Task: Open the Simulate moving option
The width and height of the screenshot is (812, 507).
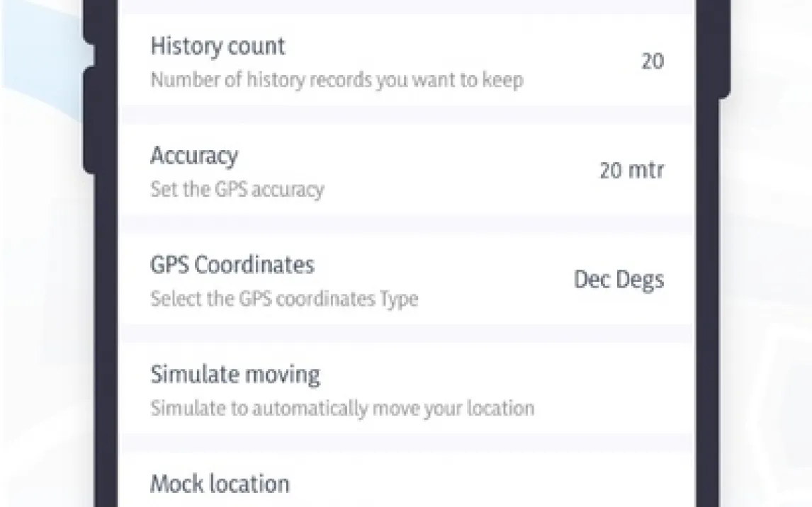Action: pos(235,375)
